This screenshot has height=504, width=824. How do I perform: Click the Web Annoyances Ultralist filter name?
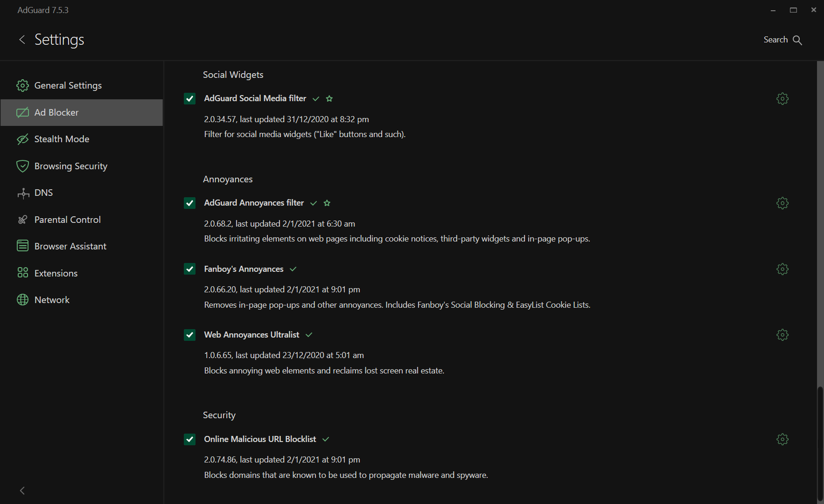click(x=251, y=335)
